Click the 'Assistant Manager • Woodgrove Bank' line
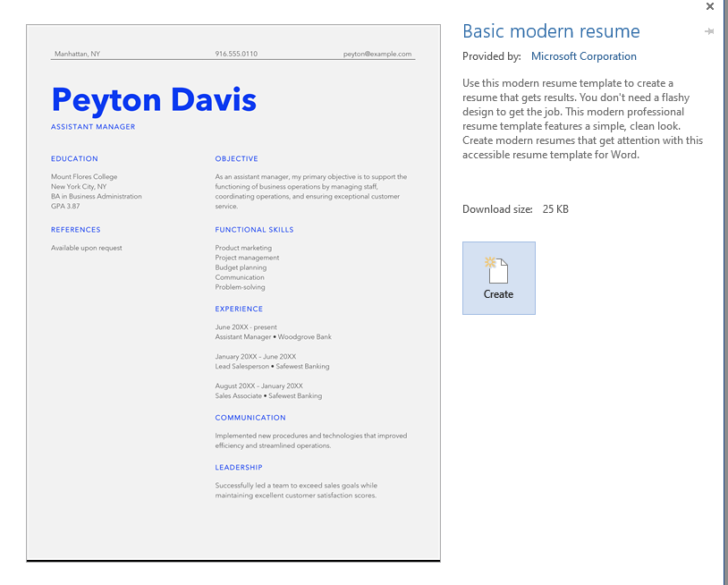The height and width of the screenshot is (585, 728). point(273,337)
